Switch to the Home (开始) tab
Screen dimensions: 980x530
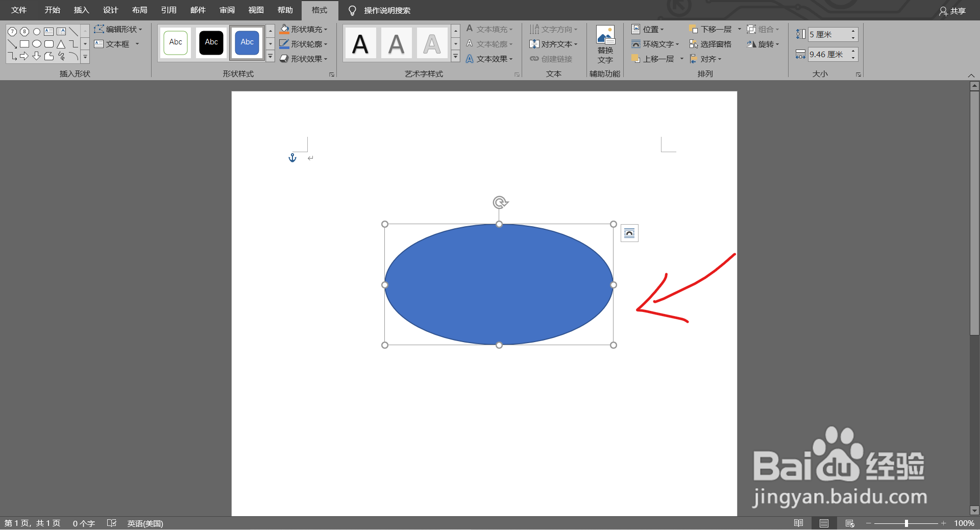click(x=52, y=10)
